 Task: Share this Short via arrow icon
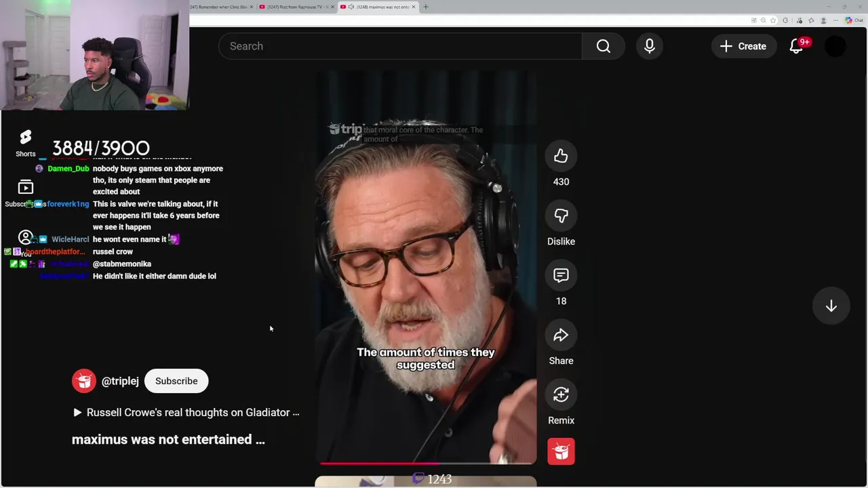pos(561,335)
